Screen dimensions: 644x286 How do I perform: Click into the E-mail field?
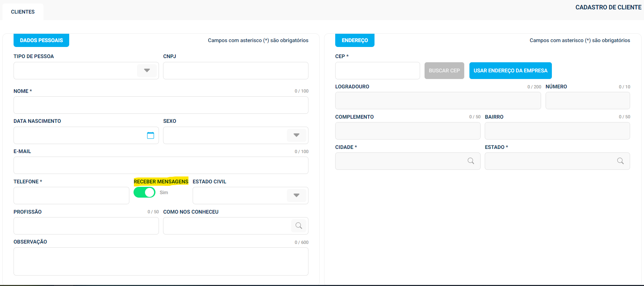tap(161, 165)
